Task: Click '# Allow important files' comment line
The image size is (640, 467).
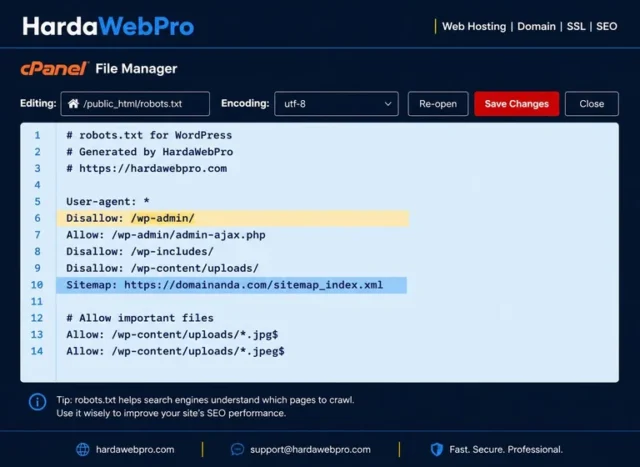Action: (x=140, y=318)
